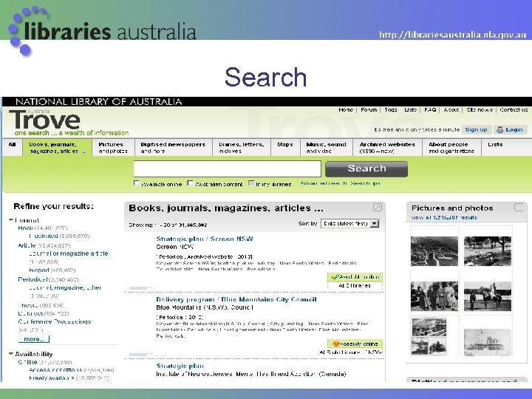Expand the Pictures and photos panel icon

tap(519, 208)
